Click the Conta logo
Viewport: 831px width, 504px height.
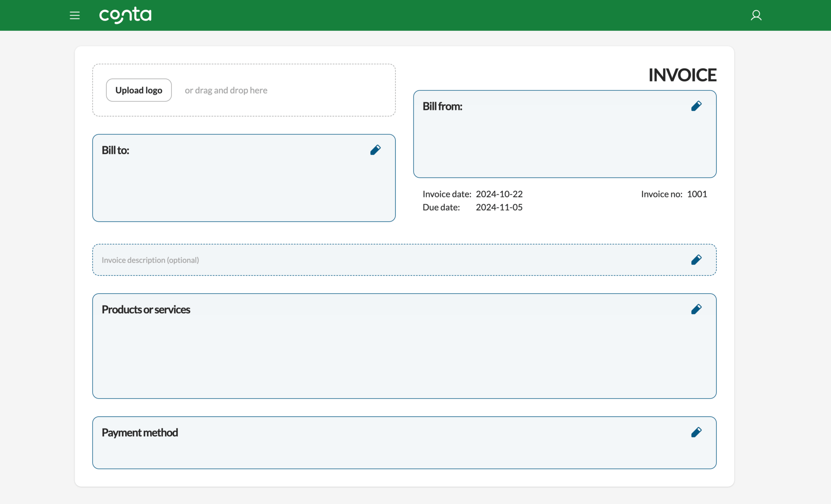coord(125,15)
